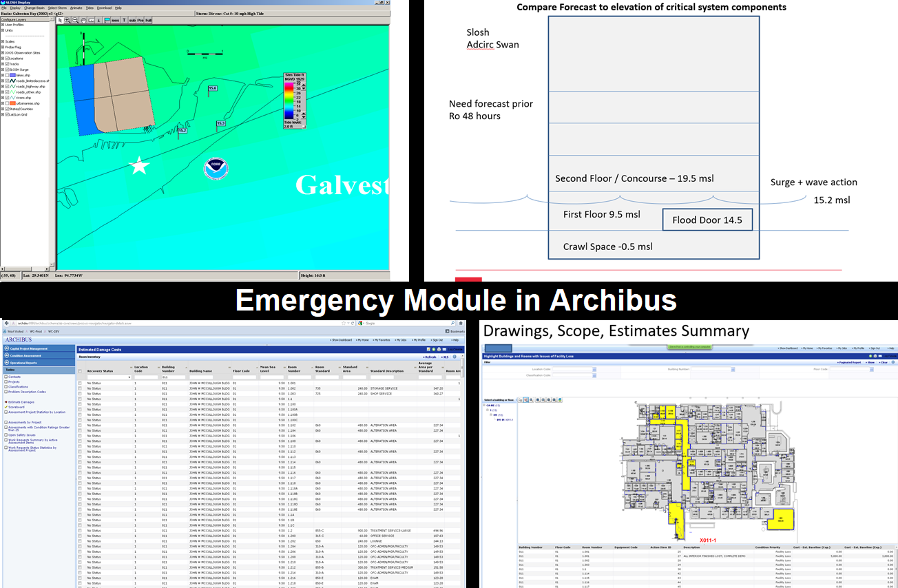Click the T text tool in SLOSH toolbar
This screenshot has width=898, height=588.
(x=124, y=20)
